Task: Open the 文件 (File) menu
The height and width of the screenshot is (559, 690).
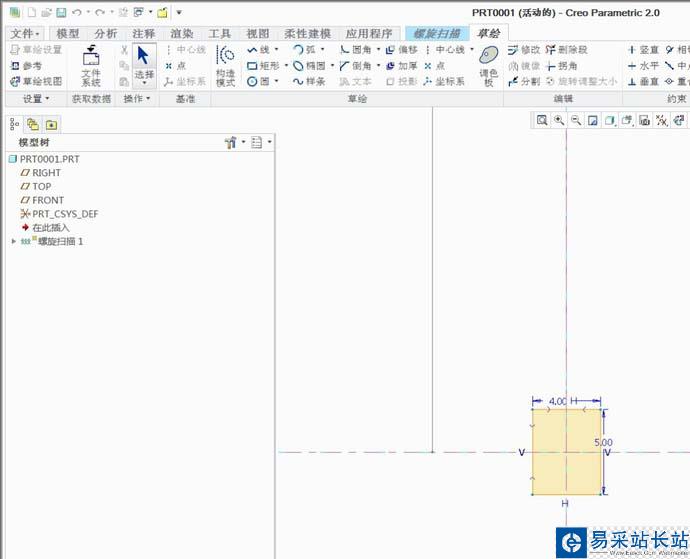Action: click(25, 33)
